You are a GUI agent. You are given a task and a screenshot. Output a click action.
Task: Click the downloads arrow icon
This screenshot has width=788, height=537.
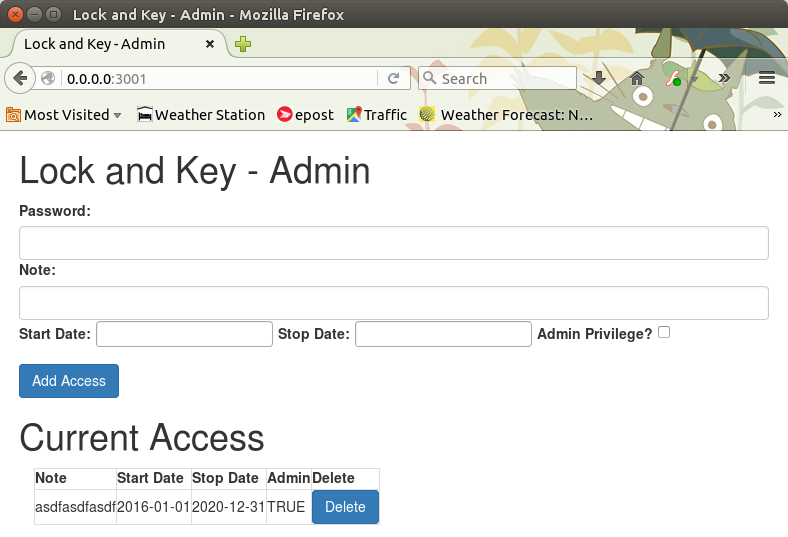click(x=599, y=78)
